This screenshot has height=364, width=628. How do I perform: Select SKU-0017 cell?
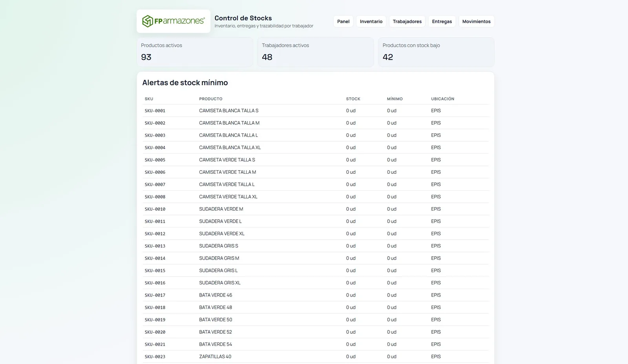[155, 295]
